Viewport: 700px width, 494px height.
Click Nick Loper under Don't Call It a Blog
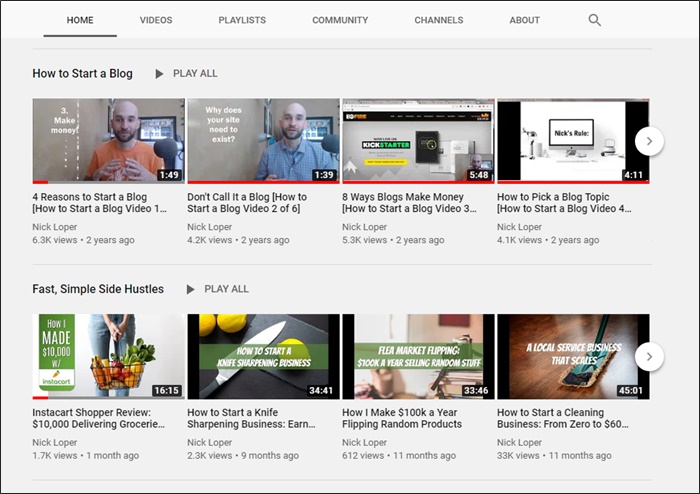coord(209,227)
